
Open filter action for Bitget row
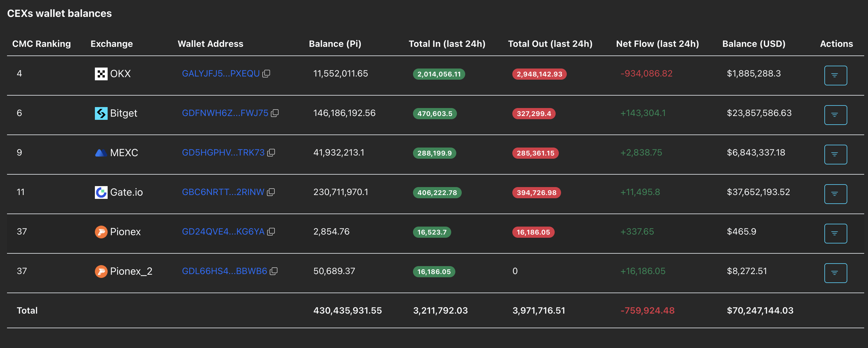pos(835,115)
